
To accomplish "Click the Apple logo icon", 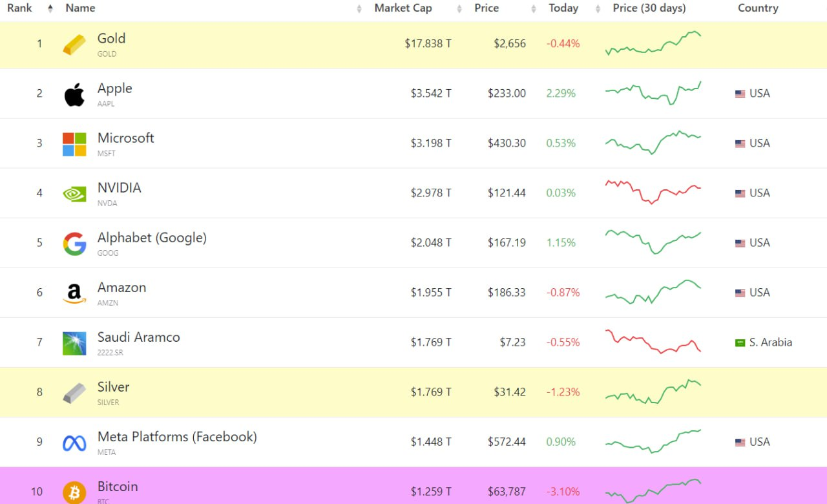I will point(74,94).
